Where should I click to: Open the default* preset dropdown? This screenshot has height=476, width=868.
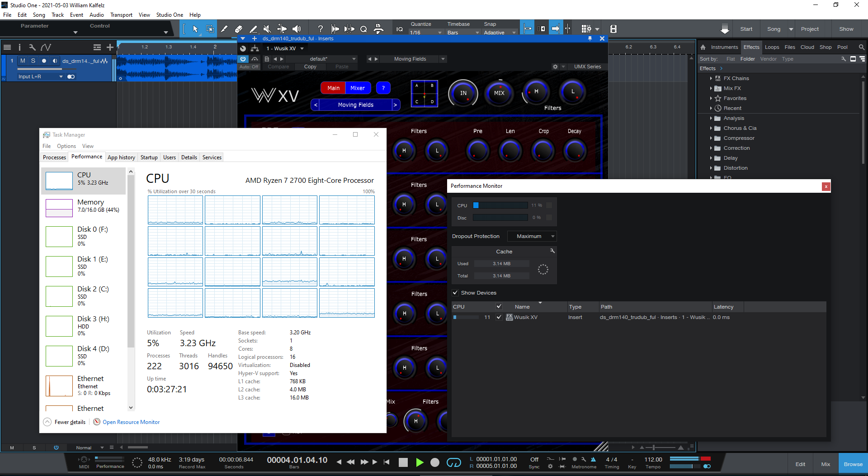pyautogui.click(x=332, y=59)
